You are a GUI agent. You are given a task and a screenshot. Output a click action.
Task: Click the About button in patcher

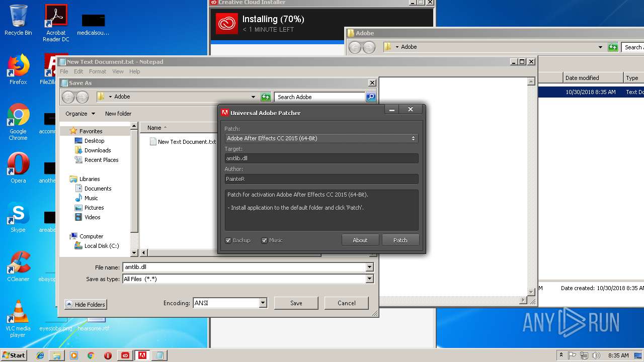360,240
